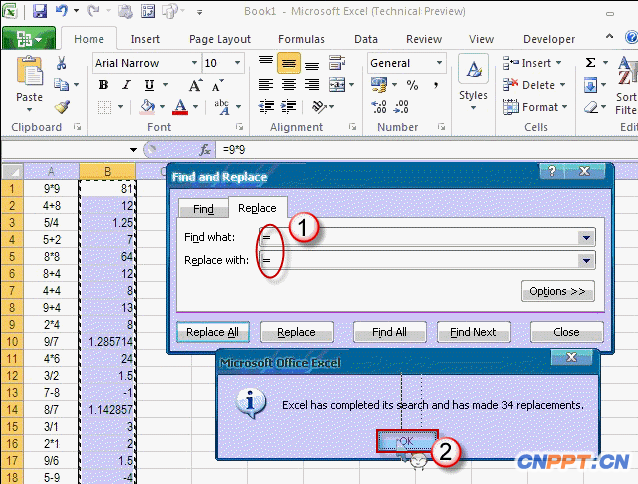Click the Replace button
The width and height of the screenshot is (638, 484).
[296, 332]
